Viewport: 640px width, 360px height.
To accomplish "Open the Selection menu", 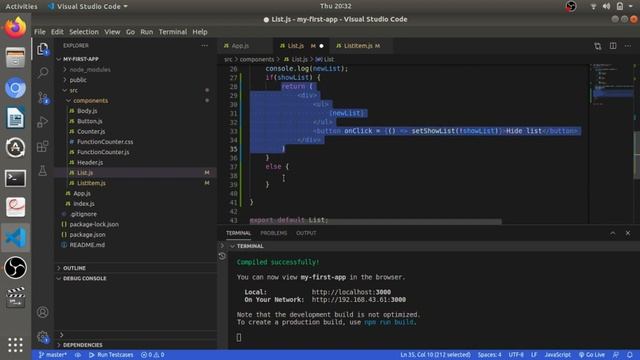I will [x=84, y=32].
